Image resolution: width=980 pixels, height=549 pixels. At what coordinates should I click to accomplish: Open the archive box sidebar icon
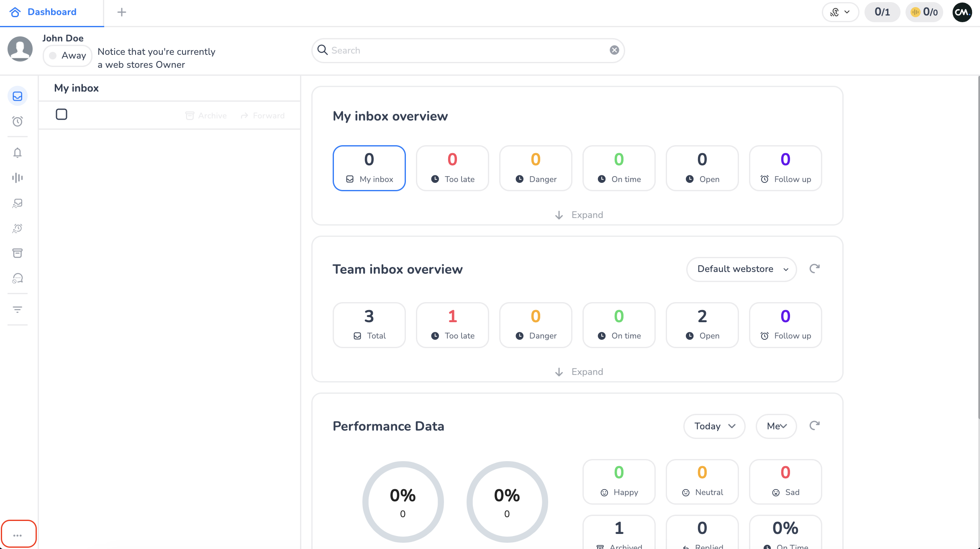18,253
